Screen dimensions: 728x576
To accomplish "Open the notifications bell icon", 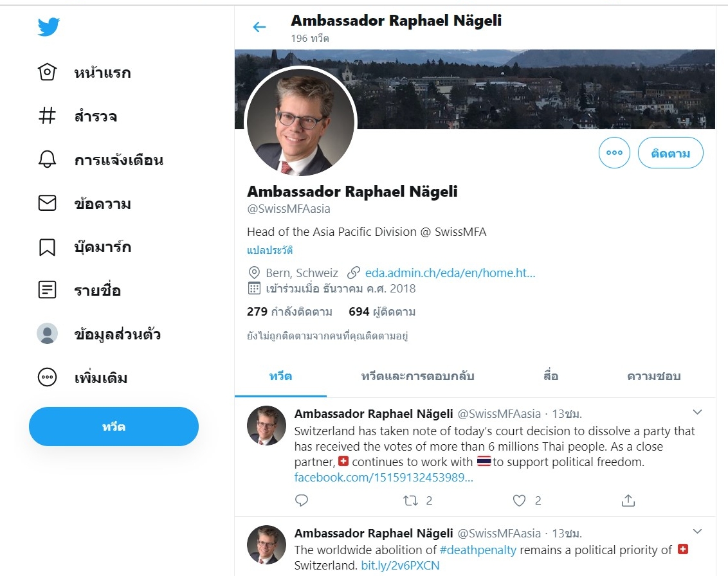I will pyautogui.click(x=47, y=159).
